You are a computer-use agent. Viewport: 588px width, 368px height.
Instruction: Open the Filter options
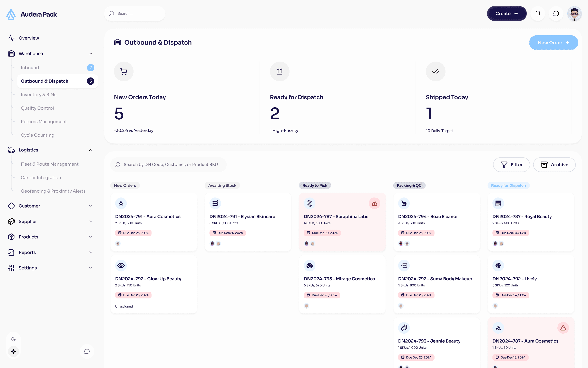click(x=511, y=165)
